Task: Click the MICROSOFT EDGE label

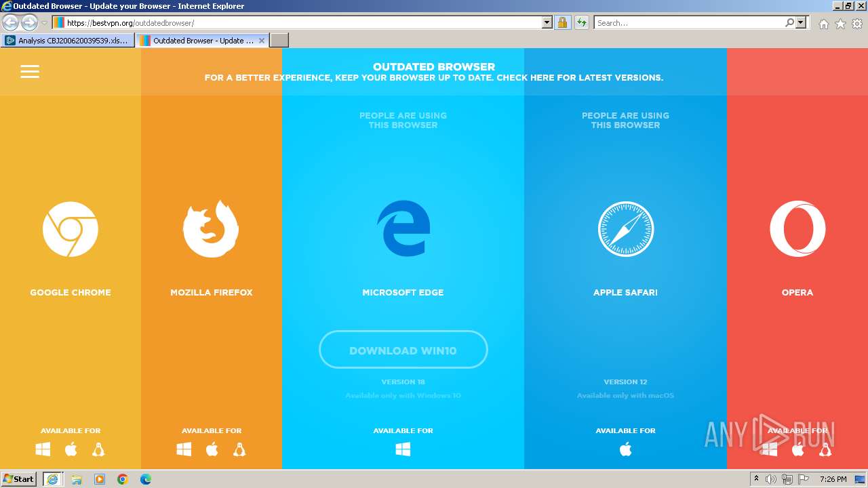Action: click(403, 293)
